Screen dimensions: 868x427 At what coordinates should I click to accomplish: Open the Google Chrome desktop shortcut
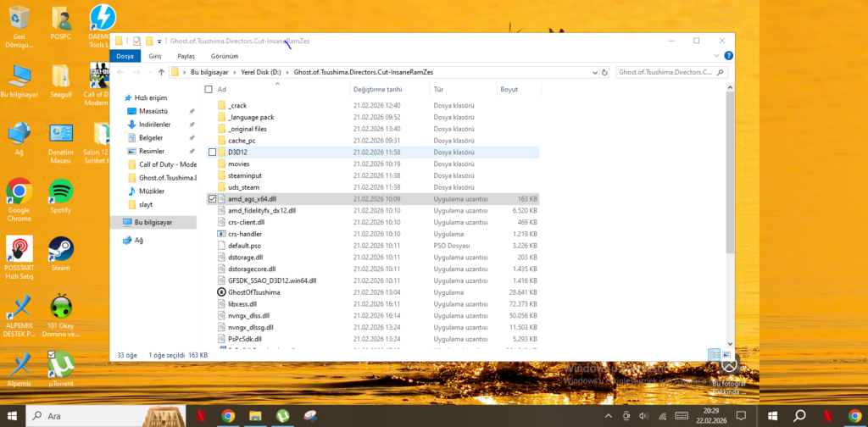click(19, 200)
